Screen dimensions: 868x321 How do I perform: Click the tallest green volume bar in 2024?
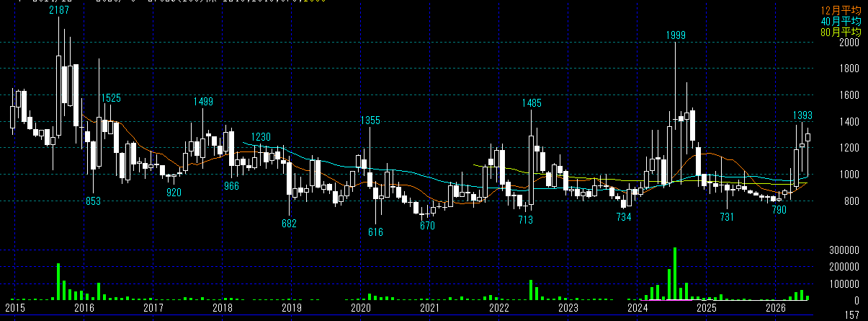click(x=675, y=273)
